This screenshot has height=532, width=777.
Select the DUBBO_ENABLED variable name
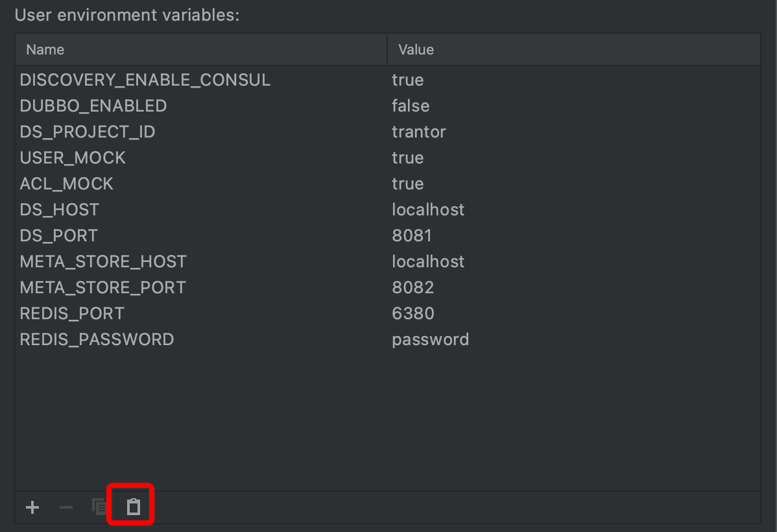(x=93, y=106)
